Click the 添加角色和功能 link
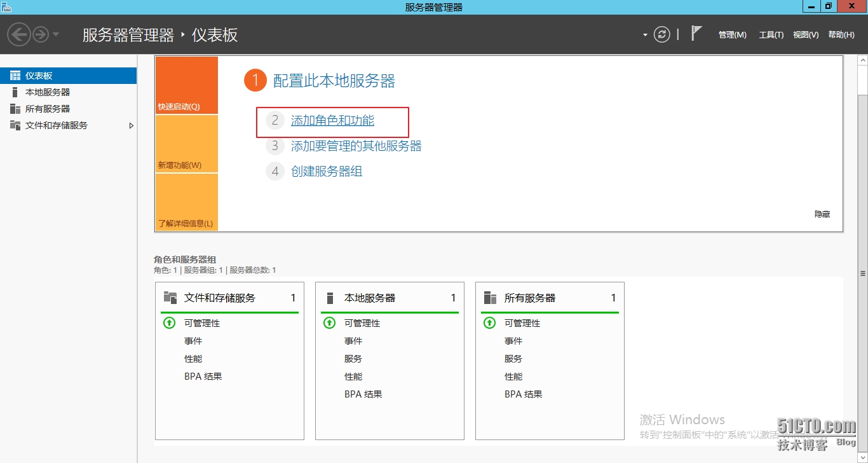Screen dimensions: 868x463 332,121
